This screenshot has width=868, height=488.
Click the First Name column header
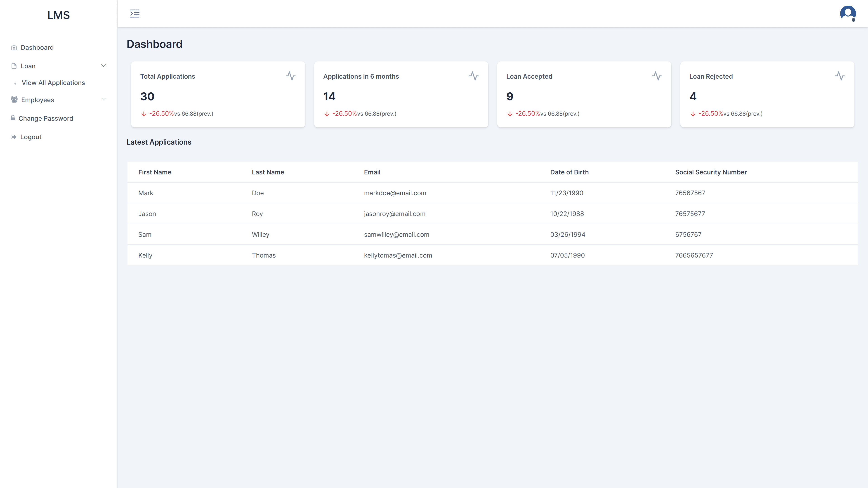point(155,172)
